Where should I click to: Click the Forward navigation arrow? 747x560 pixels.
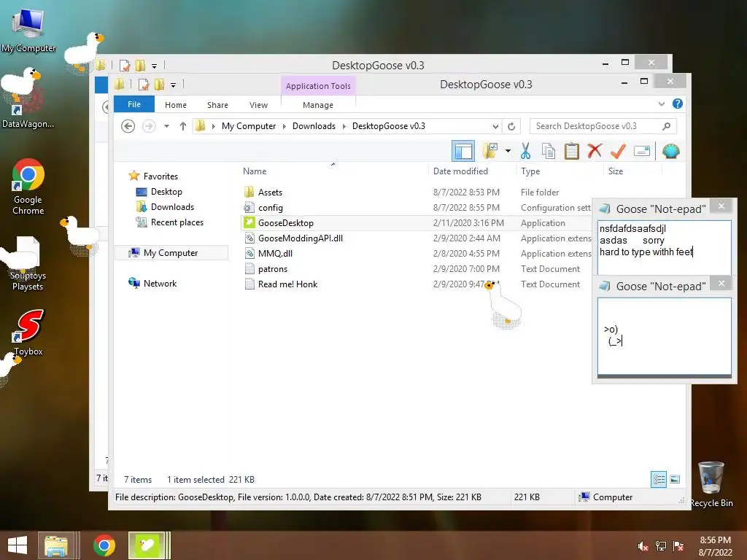click(149, 126)
